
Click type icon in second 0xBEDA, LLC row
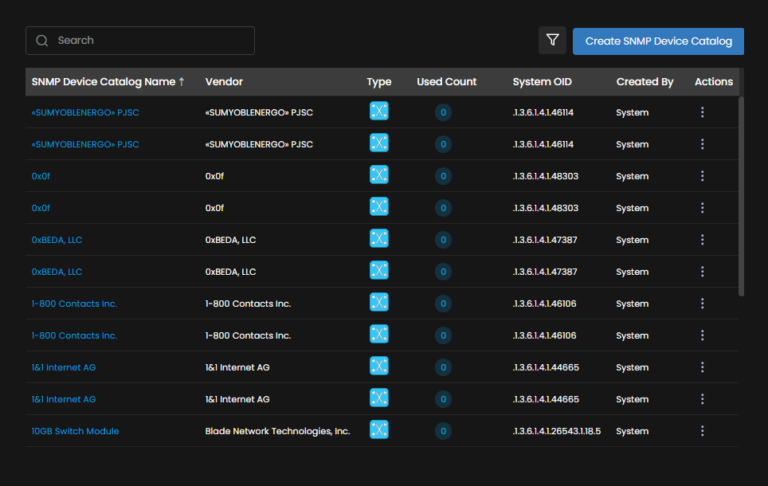[379, 270]
